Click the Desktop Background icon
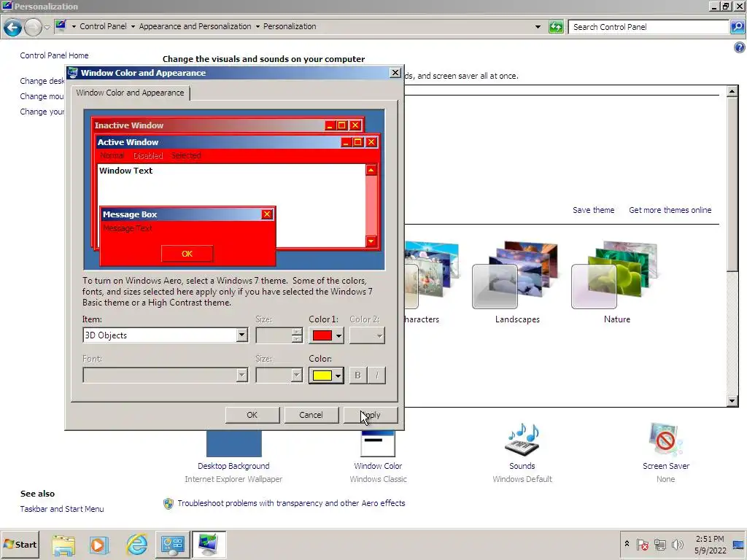This screenshot has width=747, height=560. (x=233, y=443)
